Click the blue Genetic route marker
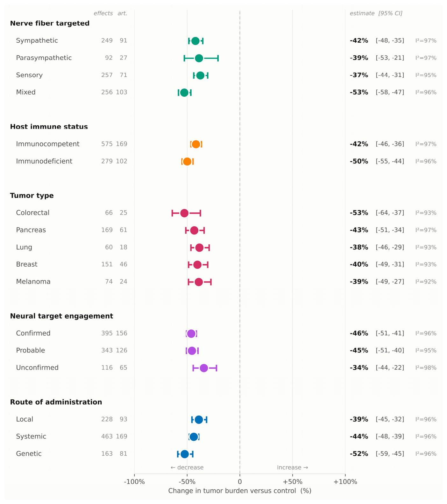This screenshot has height=504, width=447. (x=185, y=454)
